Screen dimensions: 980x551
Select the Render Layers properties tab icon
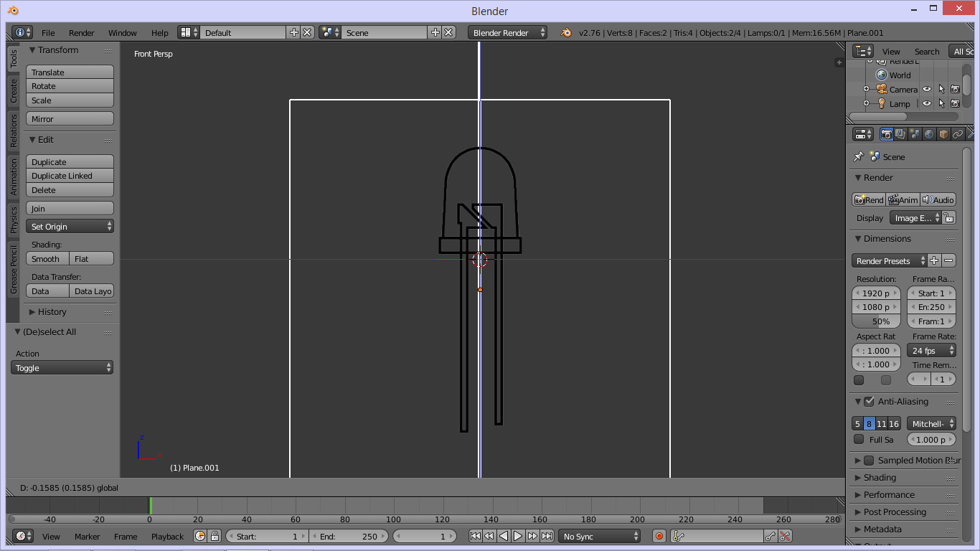tap(900, 134)
